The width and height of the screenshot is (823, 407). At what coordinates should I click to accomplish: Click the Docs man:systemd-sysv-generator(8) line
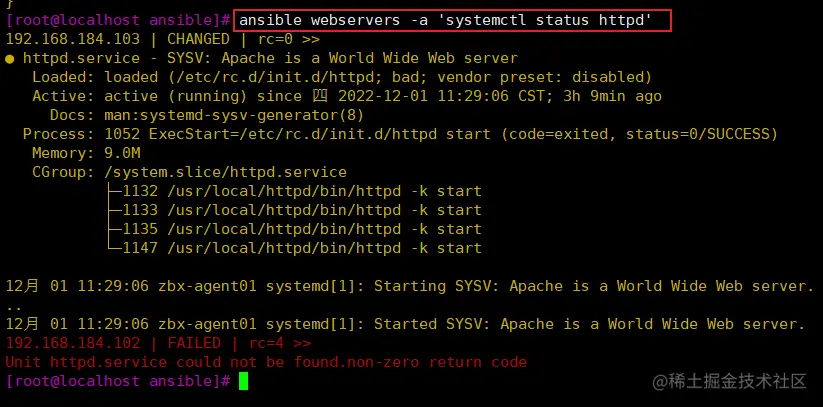[207, 115]
